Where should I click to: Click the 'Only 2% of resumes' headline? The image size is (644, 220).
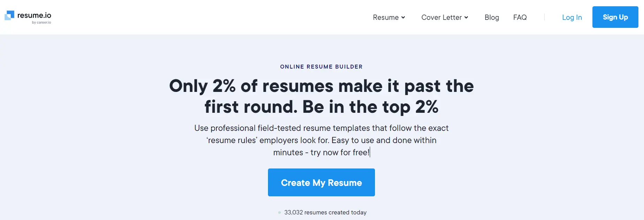(x=321, y=86)
